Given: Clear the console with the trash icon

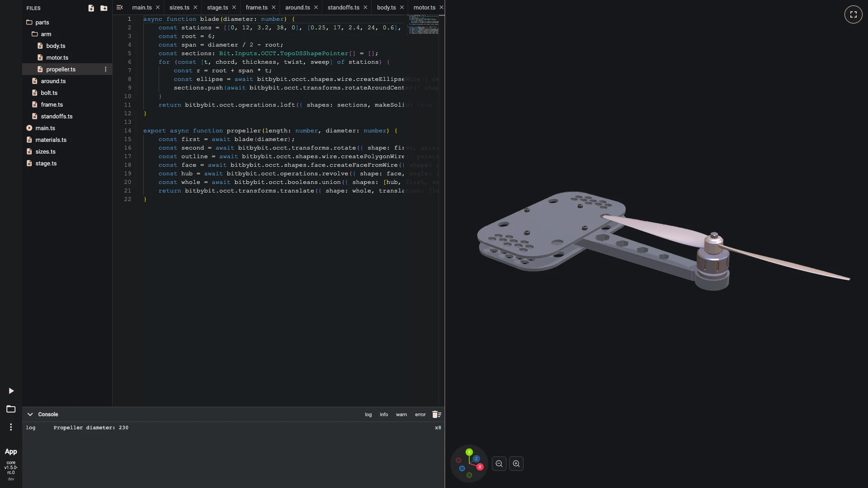Looking at the screenshot, I should [x=436, y=414].
